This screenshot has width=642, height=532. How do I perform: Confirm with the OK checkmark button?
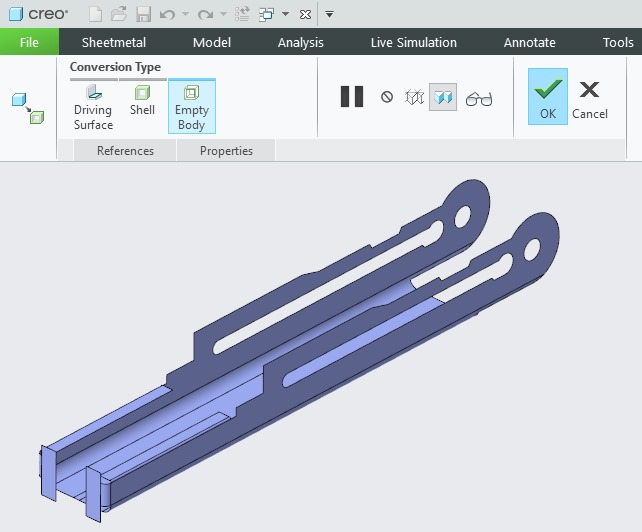548,97
